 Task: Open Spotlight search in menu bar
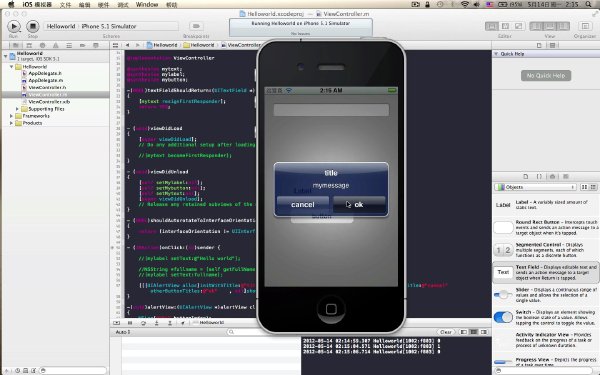pos(589,4)
